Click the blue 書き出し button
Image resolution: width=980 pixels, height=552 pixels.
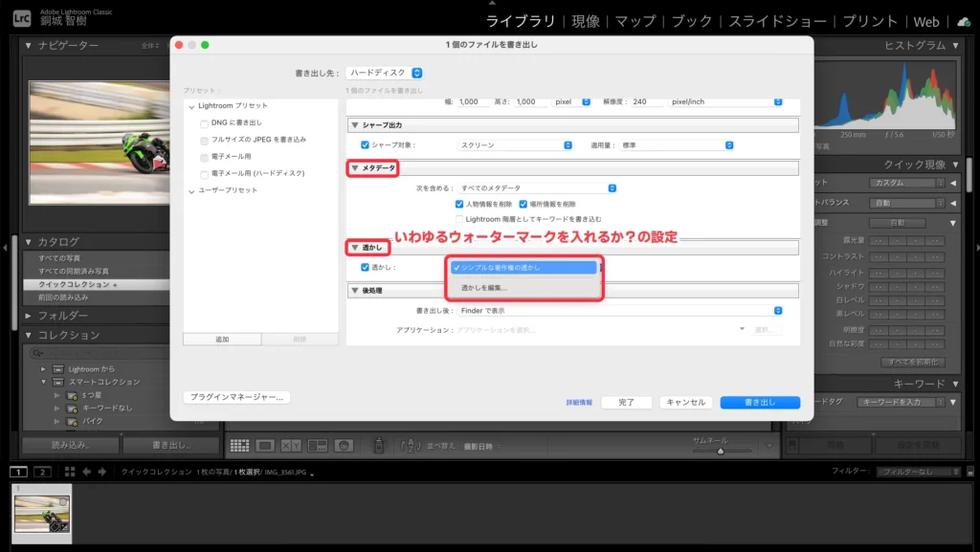760,403
